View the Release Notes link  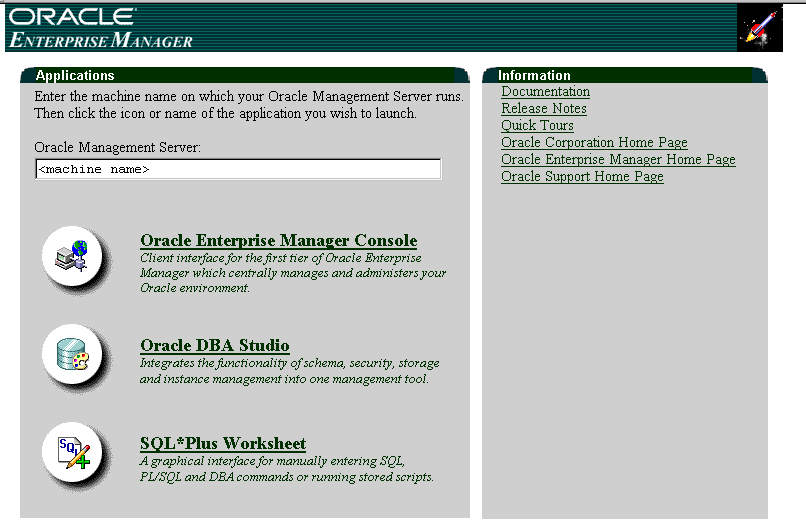pyautogui.click(x=544, y=109)
